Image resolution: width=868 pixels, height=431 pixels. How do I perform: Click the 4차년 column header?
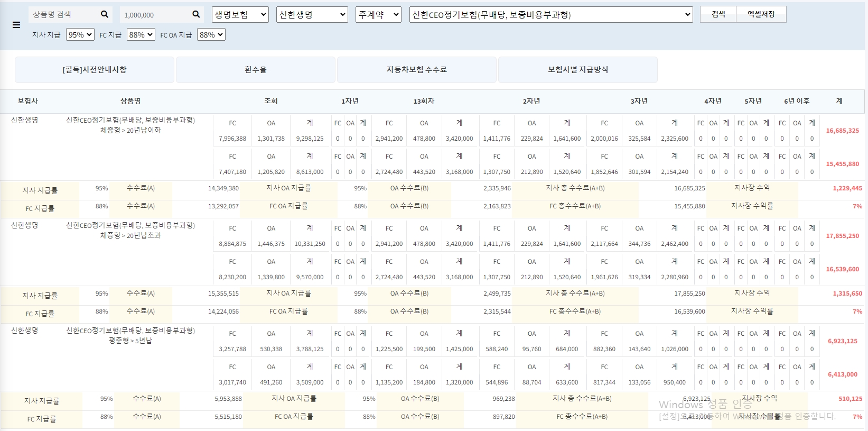click(713, 101)
